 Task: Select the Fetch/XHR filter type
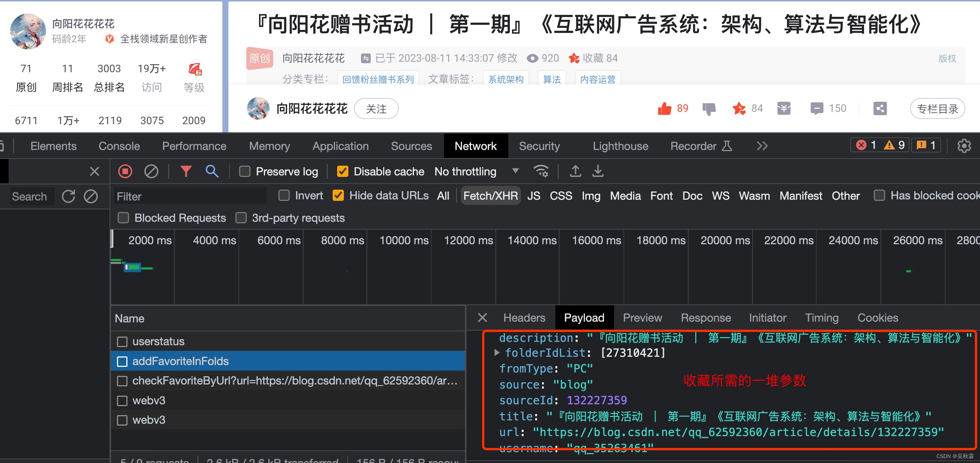[x=490, y=196]
